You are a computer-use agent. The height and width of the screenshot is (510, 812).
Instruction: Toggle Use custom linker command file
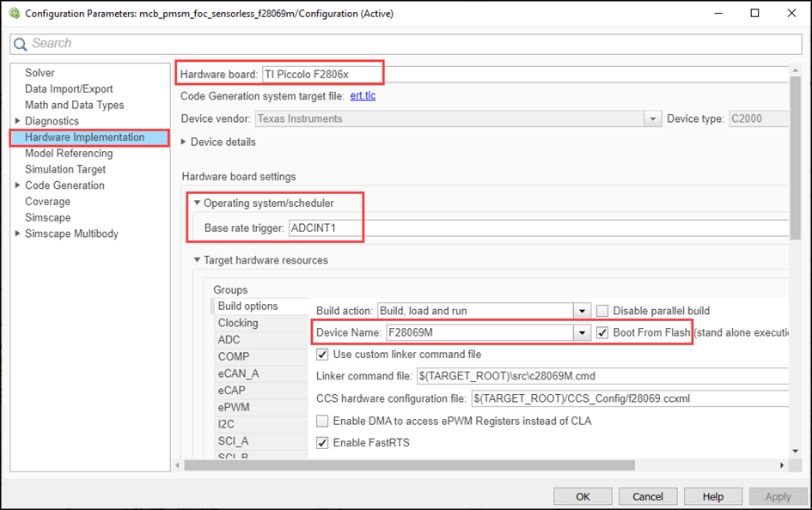pyautogui.click(x=322, y=355)
